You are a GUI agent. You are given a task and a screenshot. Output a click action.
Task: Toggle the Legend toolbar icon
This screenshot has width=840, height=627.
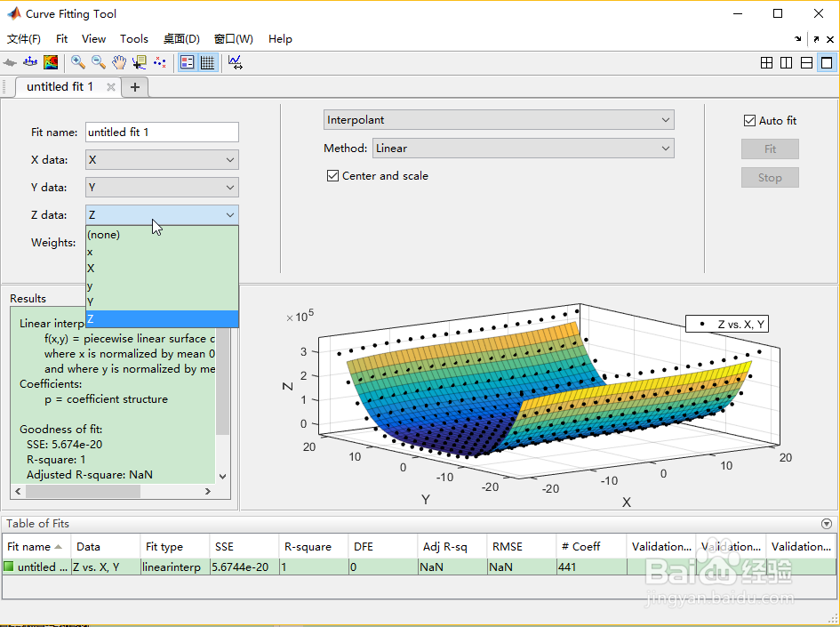[x=187, y=62]
